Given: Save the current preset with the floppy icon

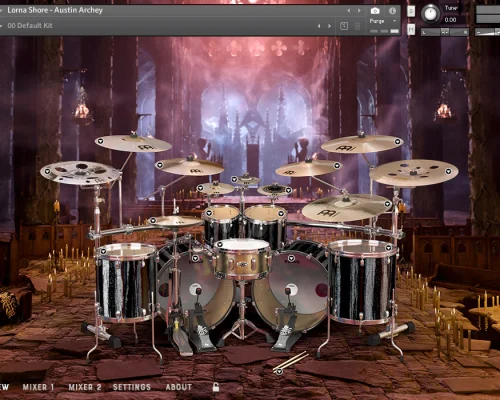Looking at the screenshot, I should coord(344,26).
